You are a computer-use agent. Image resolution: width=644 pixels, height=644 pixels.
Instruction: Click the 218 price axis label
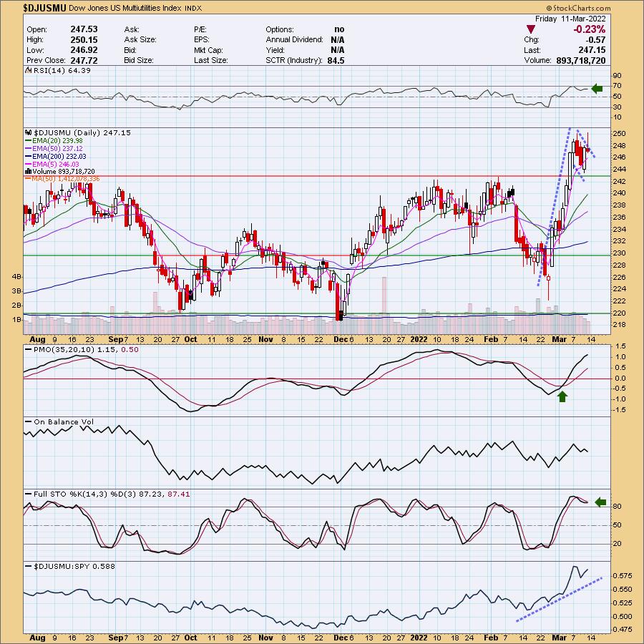pos(620,325)
